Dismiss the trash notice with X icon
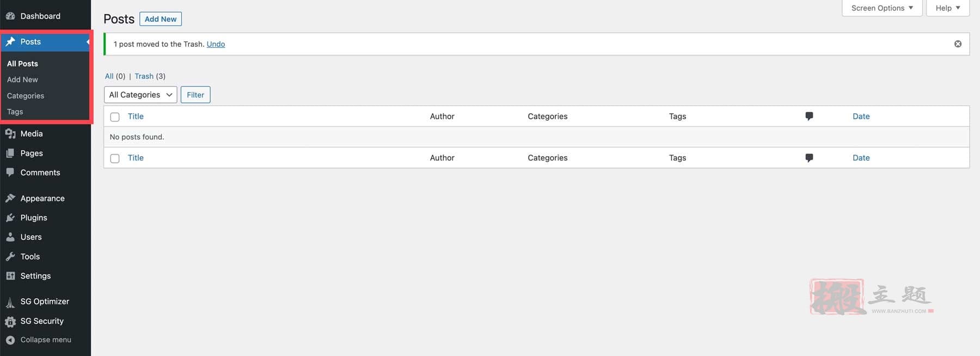Viewport: 980px width, 356px height. click(958, 44)
